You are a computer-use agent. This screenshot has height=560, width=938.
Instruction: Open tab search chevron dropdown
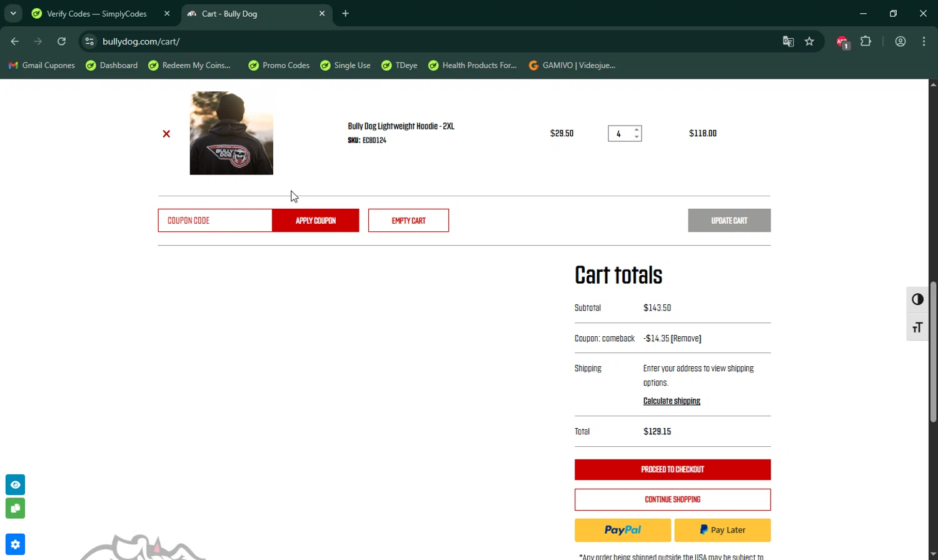click(x=13, y=13)
